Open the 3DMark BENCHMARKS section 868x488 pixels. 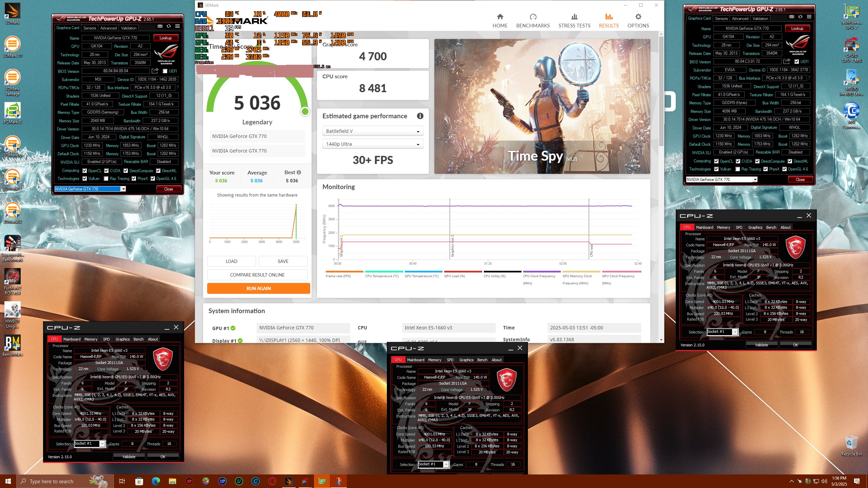coord(533,21)
